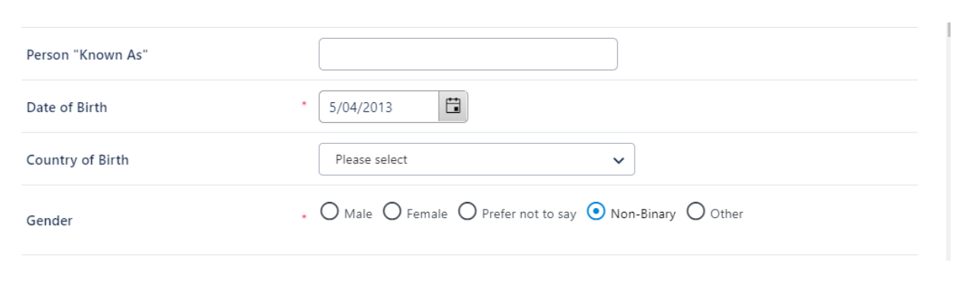Click the Date of Birth label

coord(67,108)
